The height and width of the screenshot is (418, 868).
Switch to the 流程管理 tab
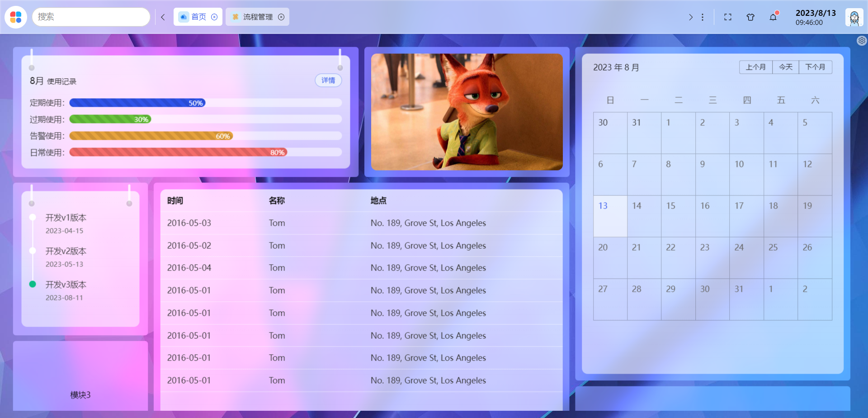(x=257, y=17)
